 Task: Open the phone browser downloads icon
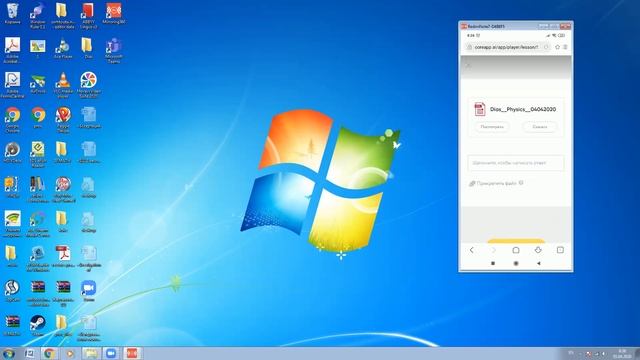[538, 250]
